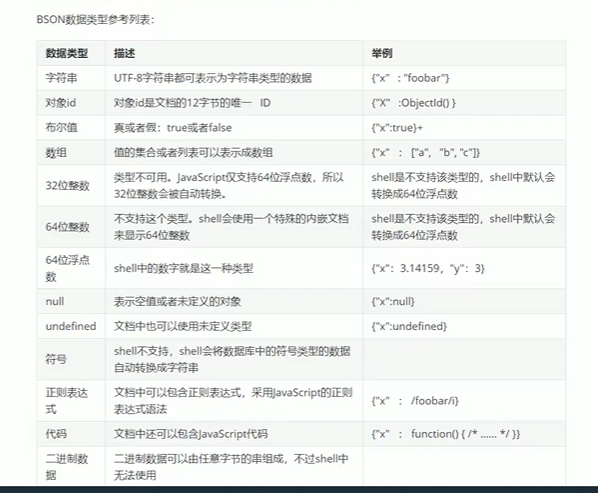Click the example {"x" : "foobar"}
Viewport: 598px width, 493px height.
410,78
